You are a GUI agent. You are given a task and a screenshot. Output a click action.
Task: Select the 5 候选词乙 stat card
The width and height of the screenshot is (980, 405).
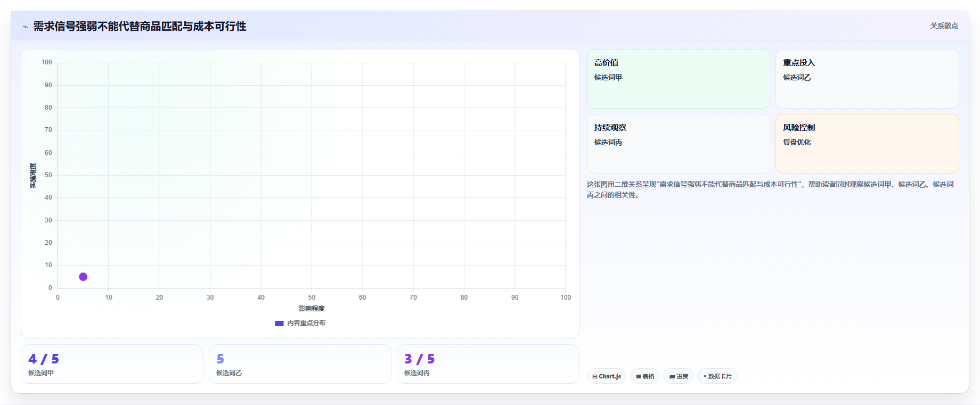pyautogui.click(x=300, y=364)
